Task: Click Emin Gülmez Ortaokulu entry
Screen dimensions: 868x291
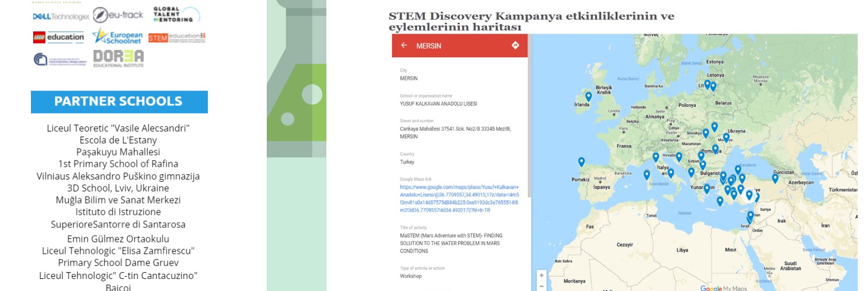Action: (118, 239)
